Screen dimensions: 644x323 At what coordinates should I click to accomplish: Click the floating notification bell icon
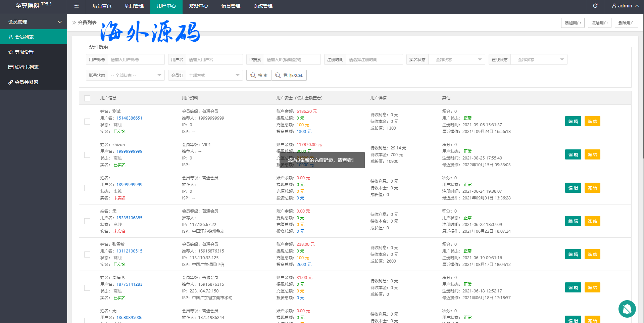pyautogui.click(x=627, y=309)
